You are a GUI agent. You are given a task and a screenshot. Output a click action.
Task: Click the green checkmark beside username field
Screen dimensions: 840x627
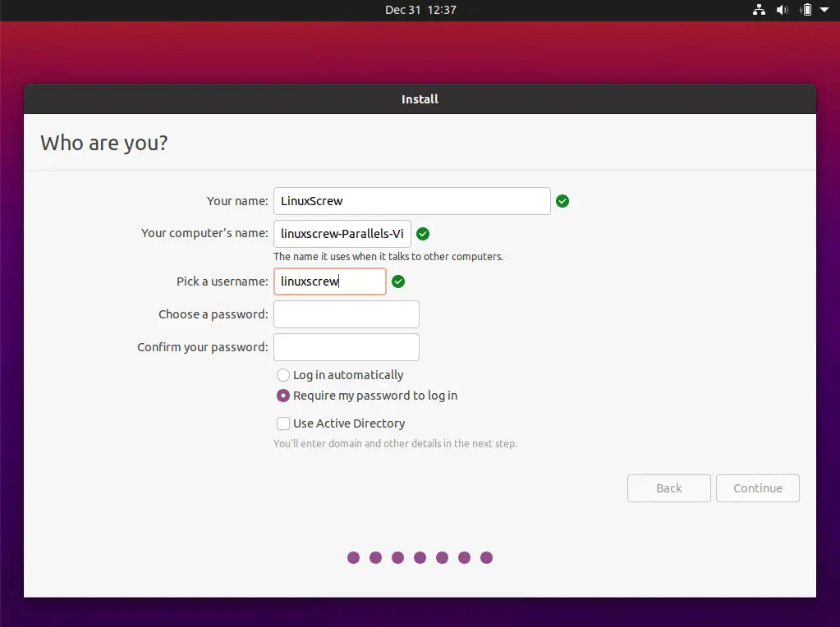398,281
